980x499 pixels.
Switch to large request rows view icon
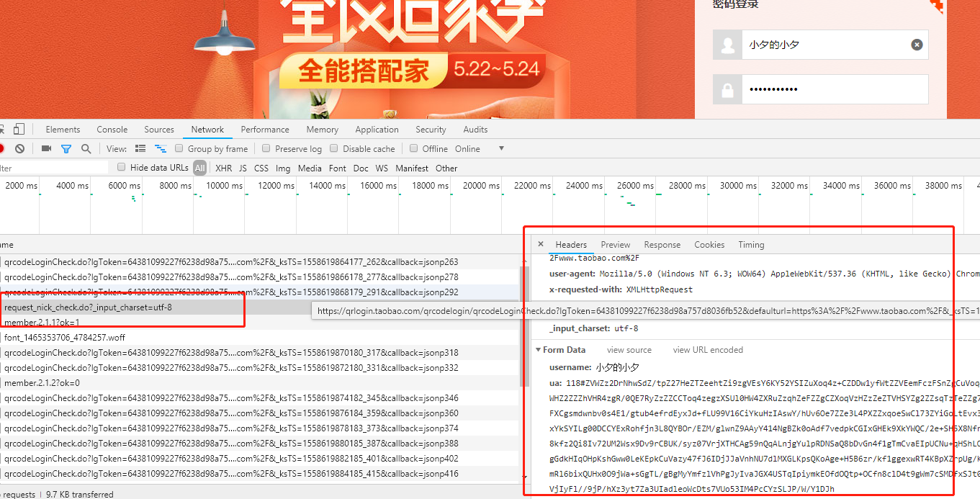[140, 148]
